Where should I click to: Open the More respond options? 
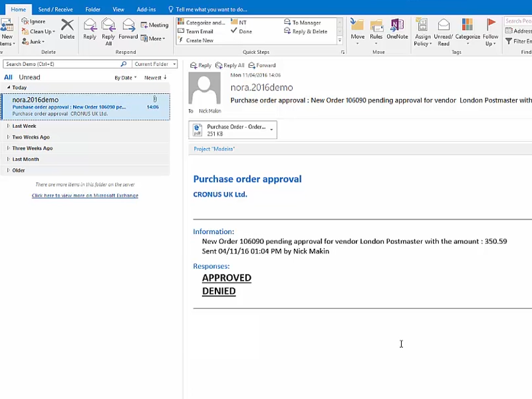(x=153, y=39)
